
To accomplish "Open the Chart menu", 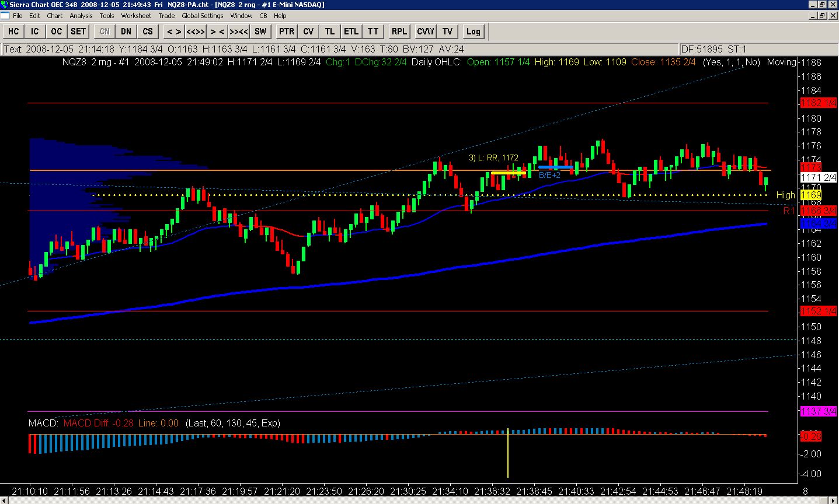I will 55,16.
